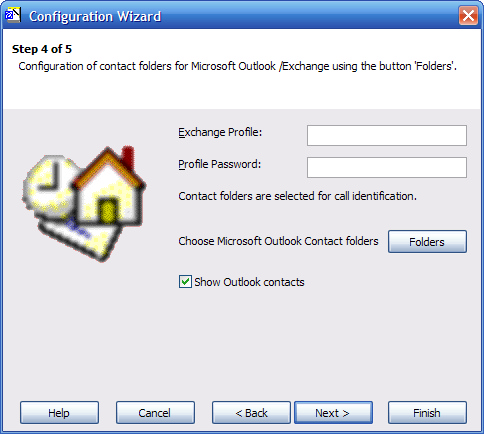Click the 'Exchange Profile:' label

click(x=220, y=132)
